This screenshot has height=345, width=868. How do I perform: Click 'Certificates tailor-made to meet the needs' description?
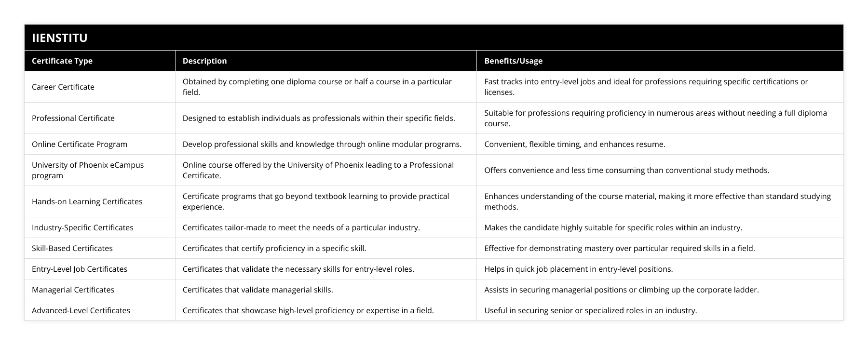[301, 227]
